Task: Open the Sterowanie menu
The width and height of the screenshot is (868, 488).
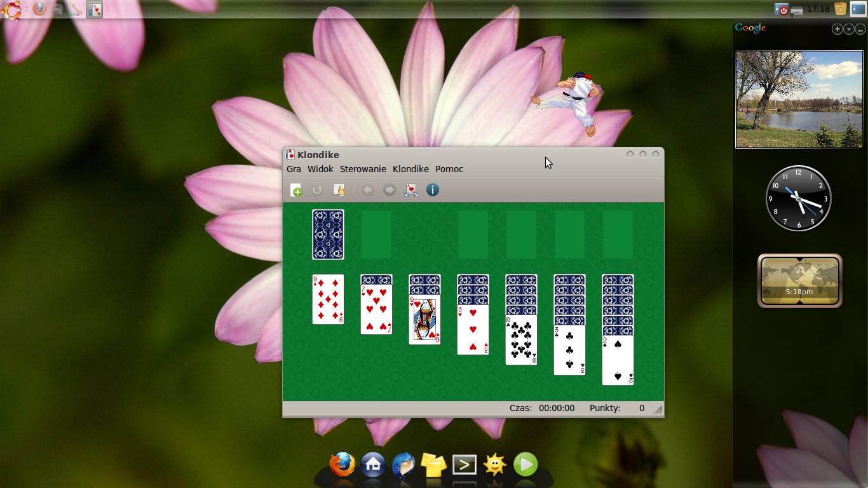Action: click(363, 169)
